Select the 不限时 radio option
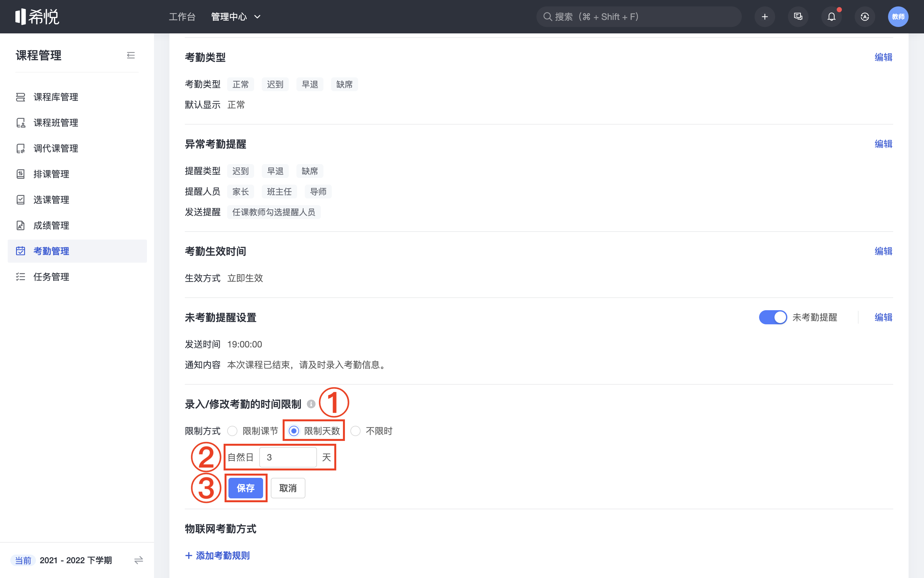 [x=355, y=431]
